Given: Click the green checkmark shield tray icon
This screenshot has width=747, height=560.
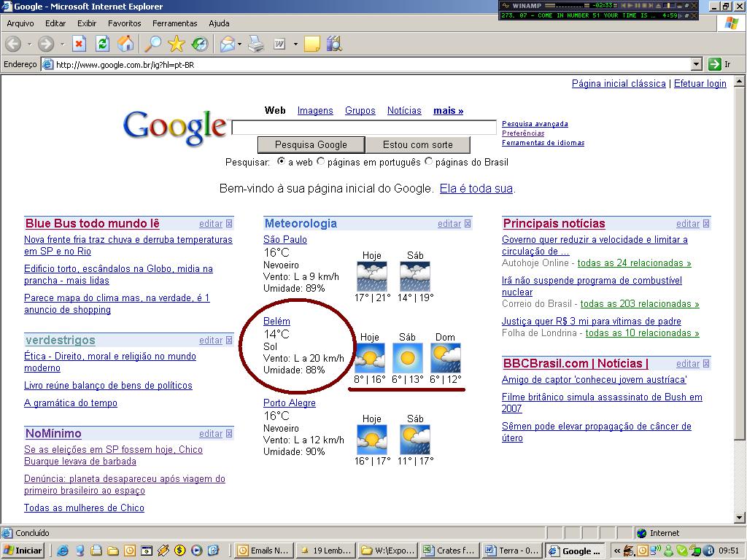Looking at the screenshot, I should point(681,551).
